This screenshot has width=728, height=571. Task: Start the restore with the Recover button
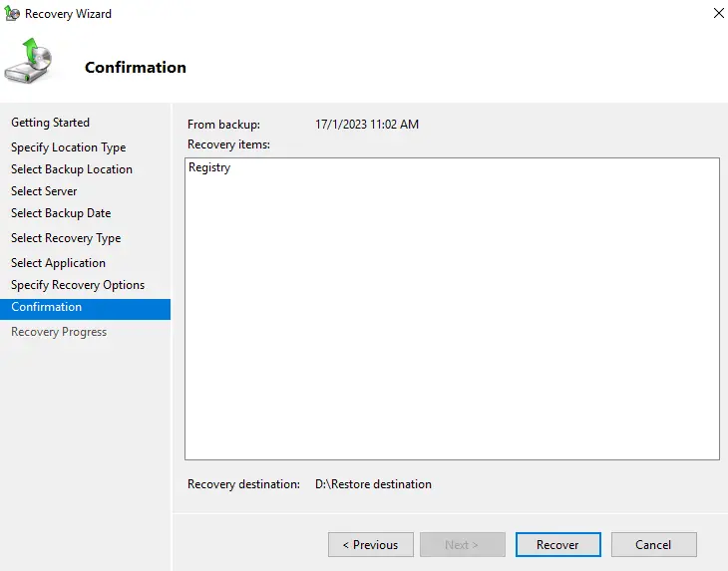(x=557, y=545)
